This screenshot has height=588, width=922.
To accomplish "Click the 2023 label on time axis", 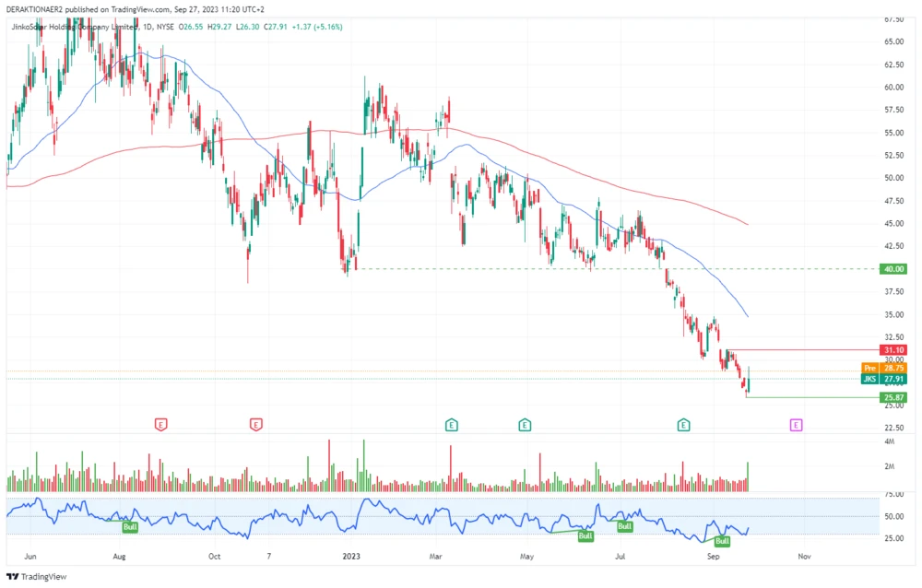I will (351, 557).
